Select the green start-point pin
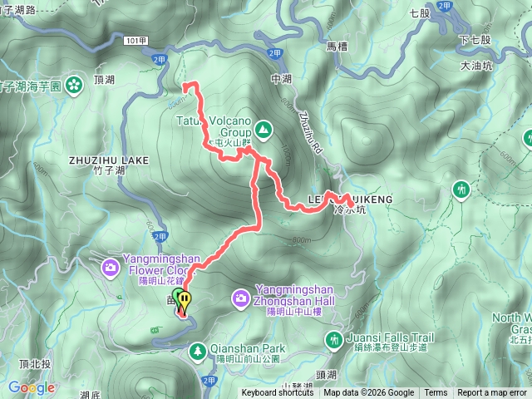The width and height of the screenshot is (532, 399). (x=176, y=297)
